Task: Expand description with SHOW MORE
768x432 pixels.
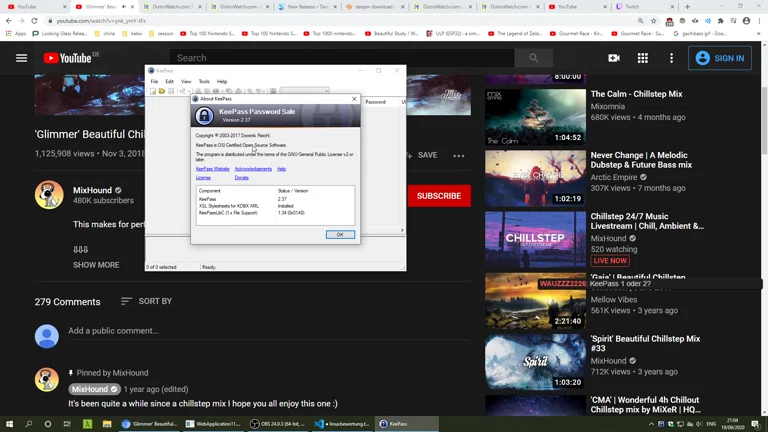Action: point(96,265)
